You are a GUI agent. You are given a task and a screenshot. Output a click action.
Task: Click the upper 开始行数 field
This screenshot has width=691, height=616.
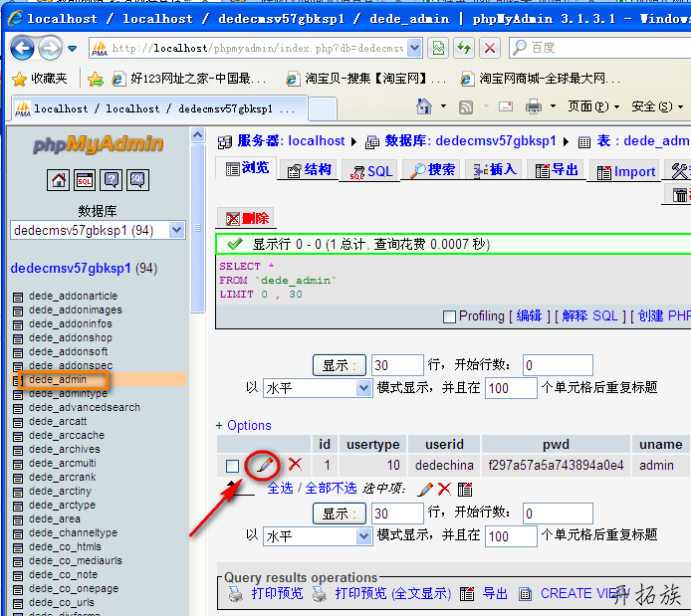coord(558,365)
